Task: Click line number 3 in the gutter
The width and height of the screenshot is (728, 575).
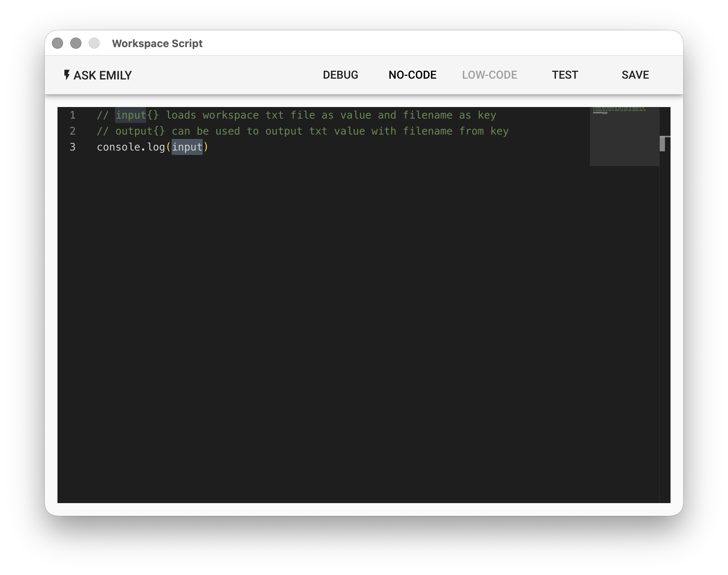Action: 73,147
